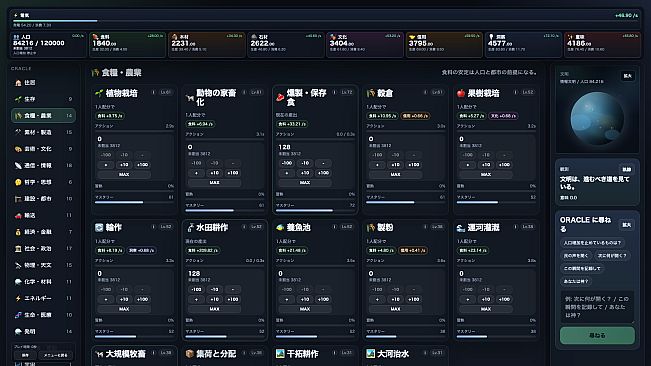Image resolution: width=651 pixels, height=366 pixels.
Task: Click the ORACLE question input field
Action: click(597, 307)
